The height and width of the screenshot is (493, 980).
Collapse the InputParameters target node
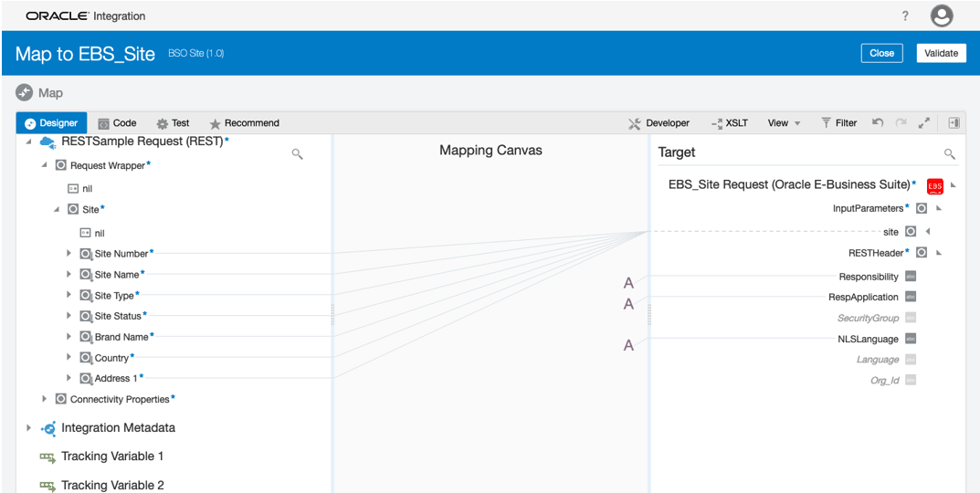(939, 208)
